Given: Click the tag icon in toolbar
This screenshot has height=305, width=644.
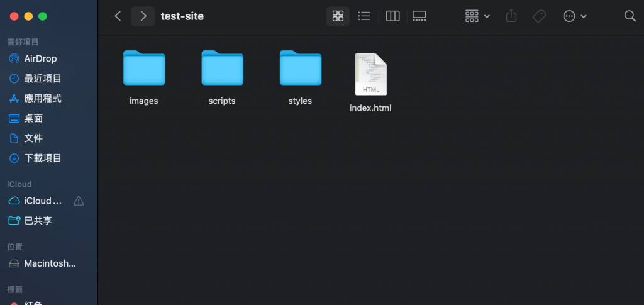Looking at the screenshot, I should point(539,16).
